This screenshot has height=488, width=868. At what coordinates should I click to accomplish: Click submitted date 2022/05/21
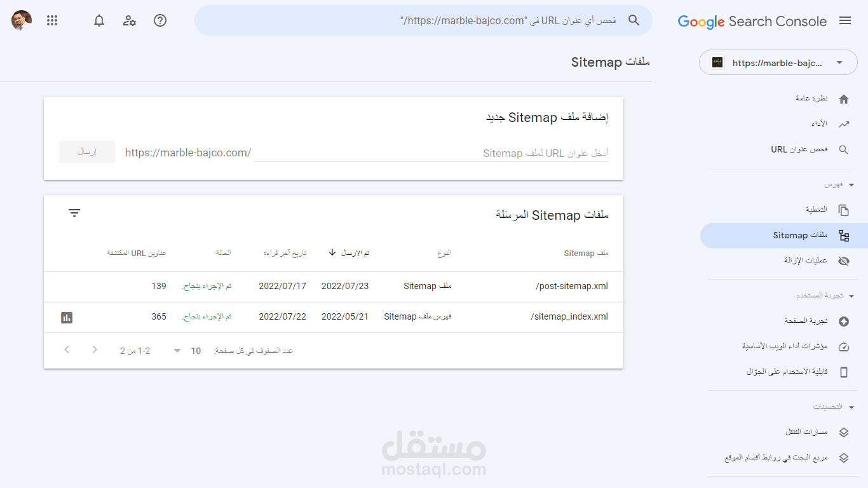(x=345, y=317)
